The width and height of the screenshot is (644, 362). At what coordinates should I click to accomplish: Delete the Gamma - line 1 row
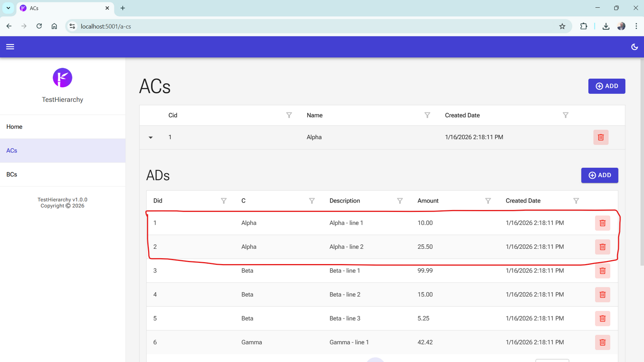(602, 342)
